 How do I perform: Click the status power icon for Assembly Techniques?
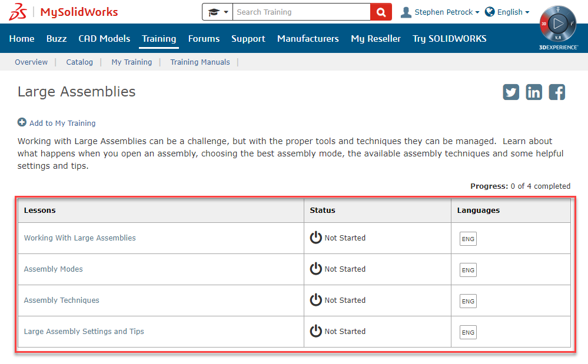pos(315,299)
